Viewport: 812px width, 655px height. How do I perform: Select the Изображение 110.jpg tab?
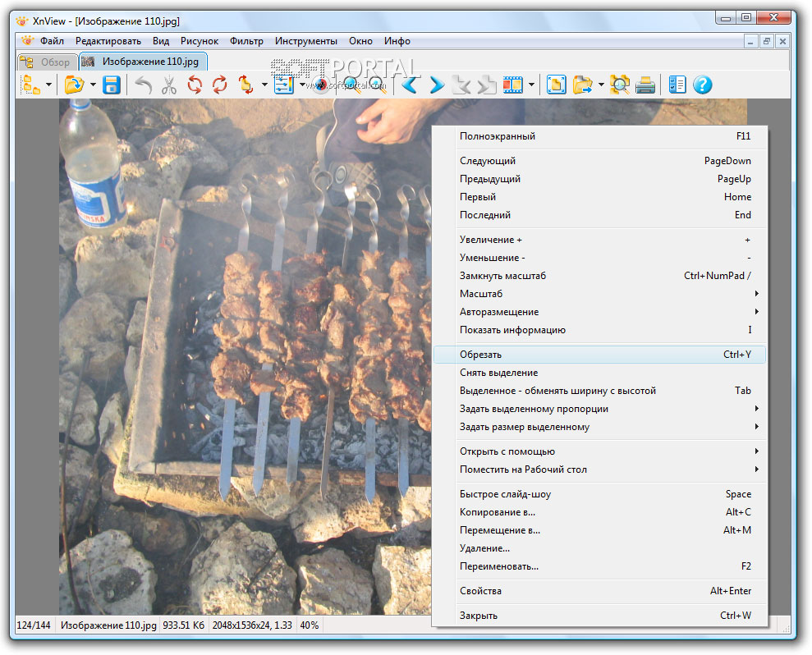143,62
